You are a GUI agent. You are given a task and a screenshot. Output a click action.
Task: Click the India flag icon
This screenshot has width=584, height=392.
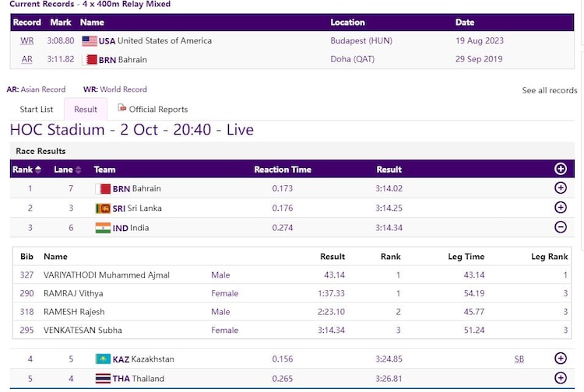(103, 228)
